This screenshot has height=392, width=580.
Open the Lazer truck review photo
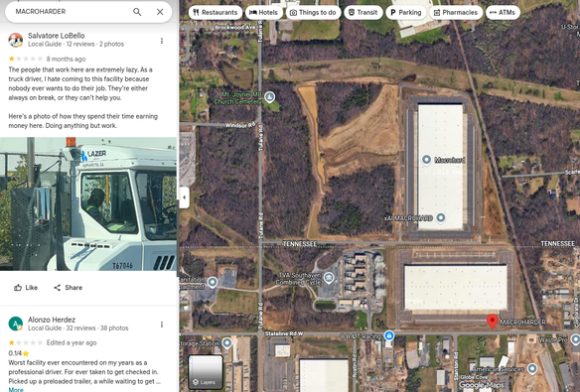pyautogui.click(x=88, y=204)
